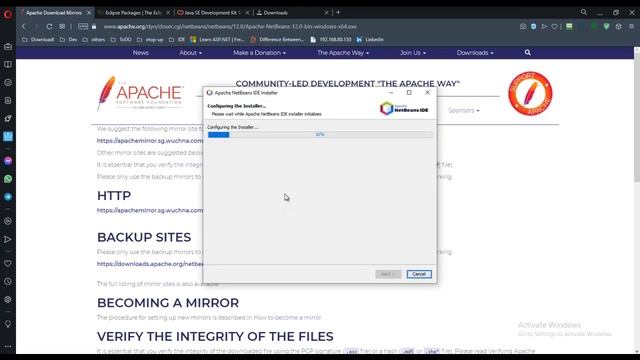Viewport: 640px width, 360px height.
Task: Switch to Eclipse Packages tab
Action: coord(134,13)
